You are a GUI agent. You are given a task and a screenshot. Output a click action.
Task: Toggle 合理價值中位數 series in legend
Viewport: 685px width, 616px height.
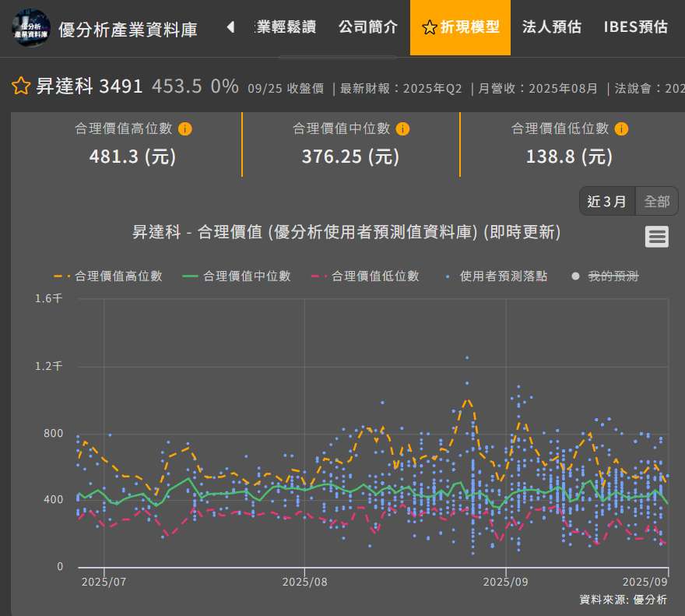237,276
